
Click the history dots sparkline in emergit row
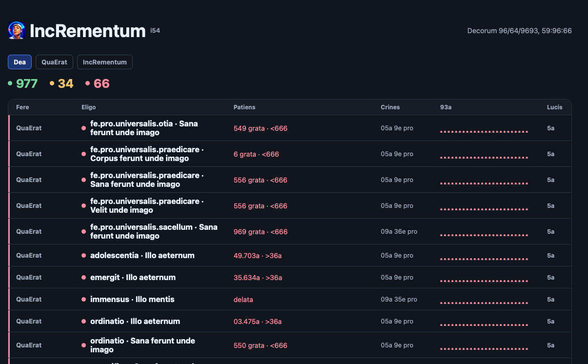(x=484, y=281)
